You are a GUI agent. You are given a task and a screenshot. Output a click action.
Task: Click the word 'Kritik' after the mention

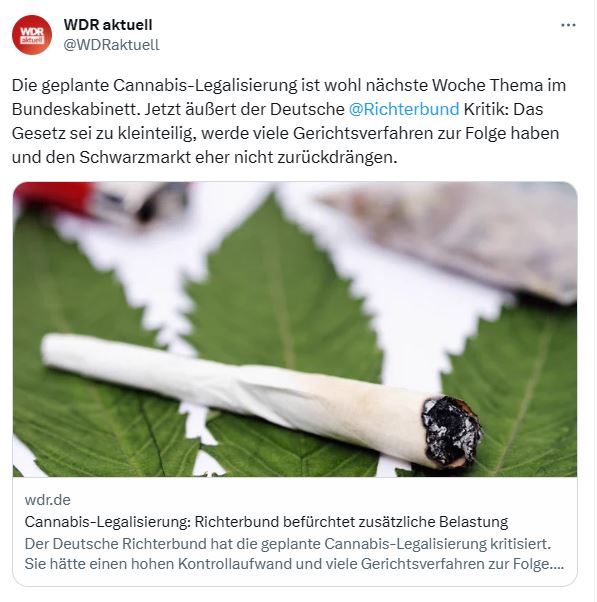click(x=486, y=109)
